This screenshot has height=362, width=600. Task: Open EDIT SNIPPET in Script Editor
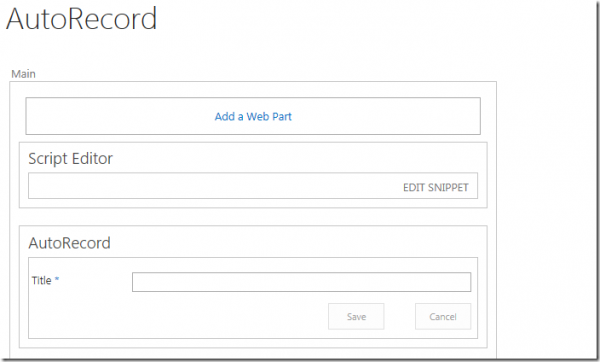(435, 188)
